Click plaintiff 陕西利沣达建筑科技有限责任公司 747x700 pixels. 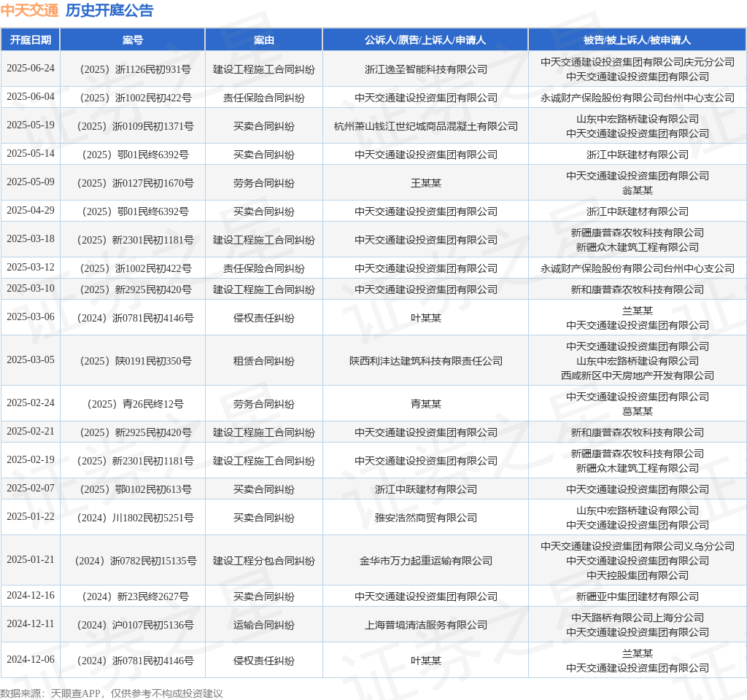click(x=426, y=361)
